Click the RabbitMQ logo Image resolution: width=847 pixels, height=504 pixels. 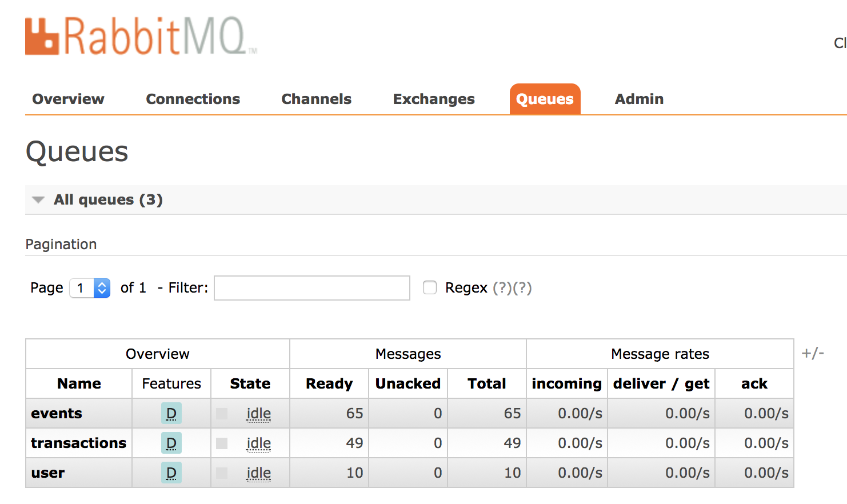click(141, 36)
